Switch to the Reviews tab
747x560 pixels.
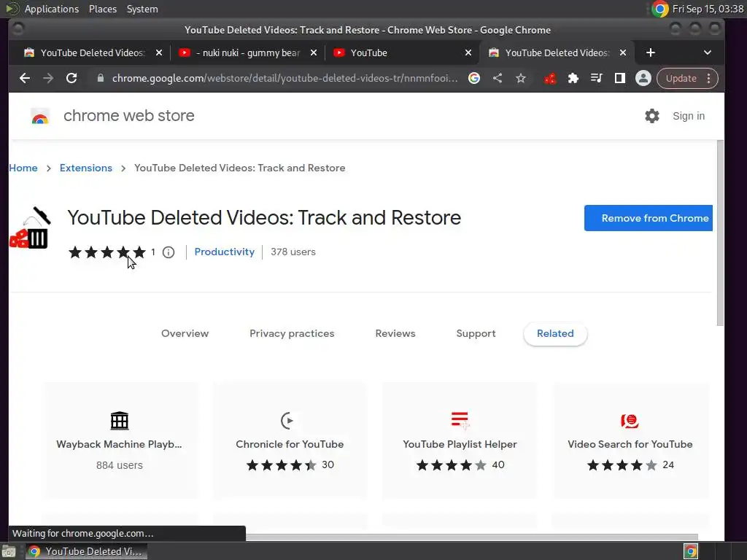(395, 333)
